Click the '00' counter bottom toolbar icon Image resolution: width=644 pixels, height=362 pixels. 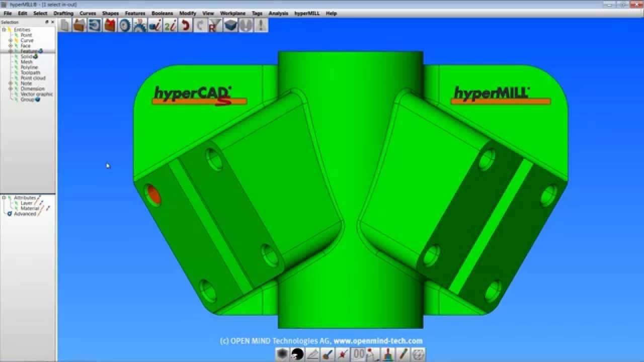358,354
